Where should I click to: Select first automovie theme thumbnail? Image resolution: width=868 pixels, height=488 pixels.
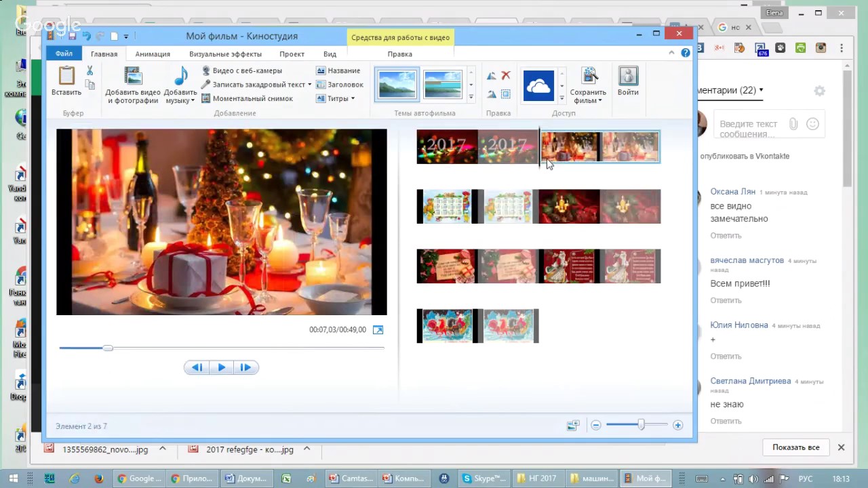tap(397, 85)
